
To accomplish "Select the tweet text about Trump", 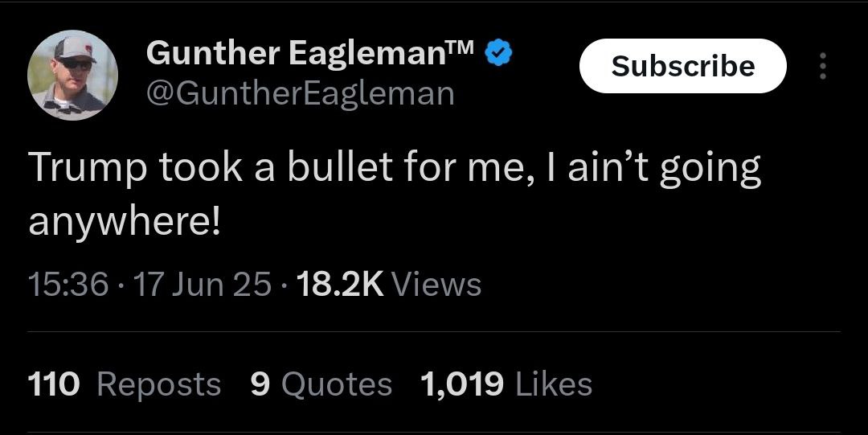I will coord(394,169).
